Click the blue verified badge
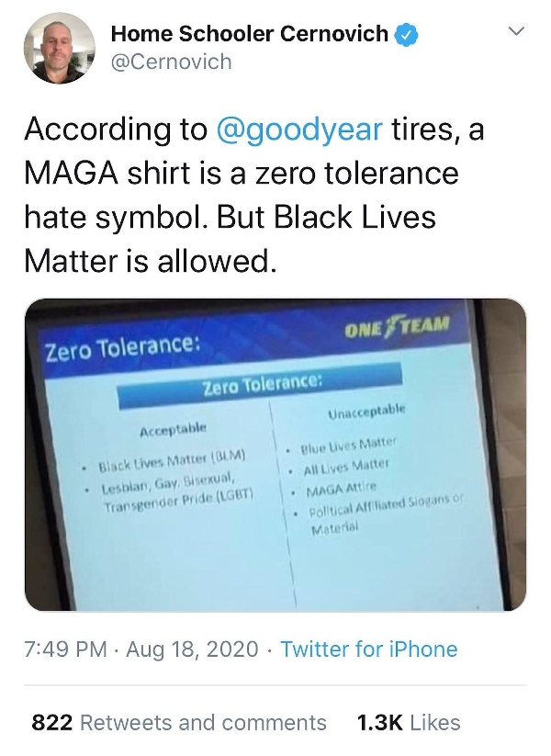Viewport: 551px width, 756px height. 408,35
